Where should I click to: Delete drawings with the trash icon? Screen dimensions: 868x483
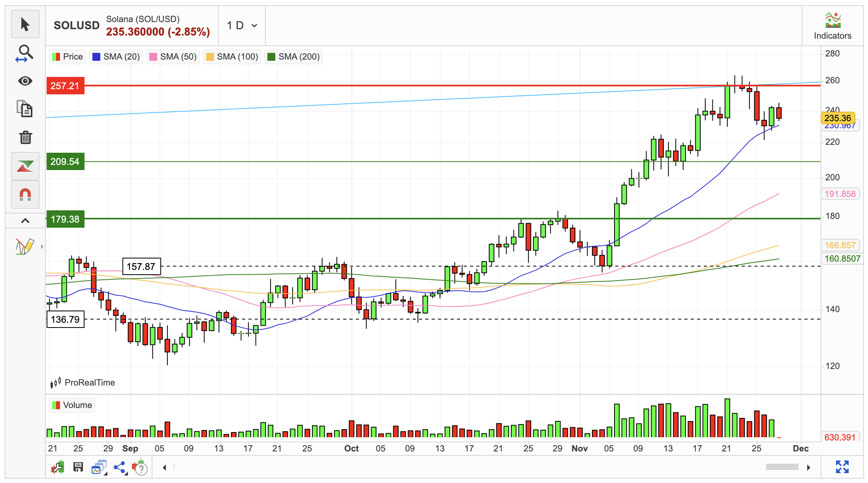25,137
